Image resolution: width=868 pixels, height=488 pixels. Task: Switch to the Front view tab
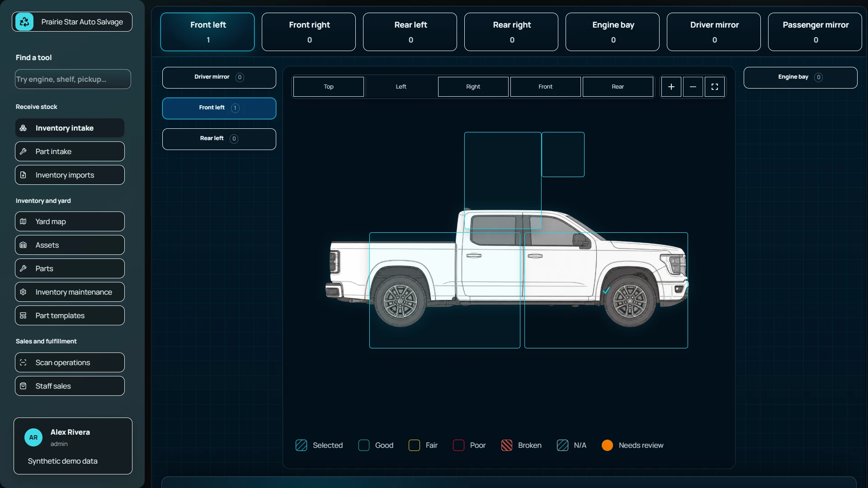546,87
